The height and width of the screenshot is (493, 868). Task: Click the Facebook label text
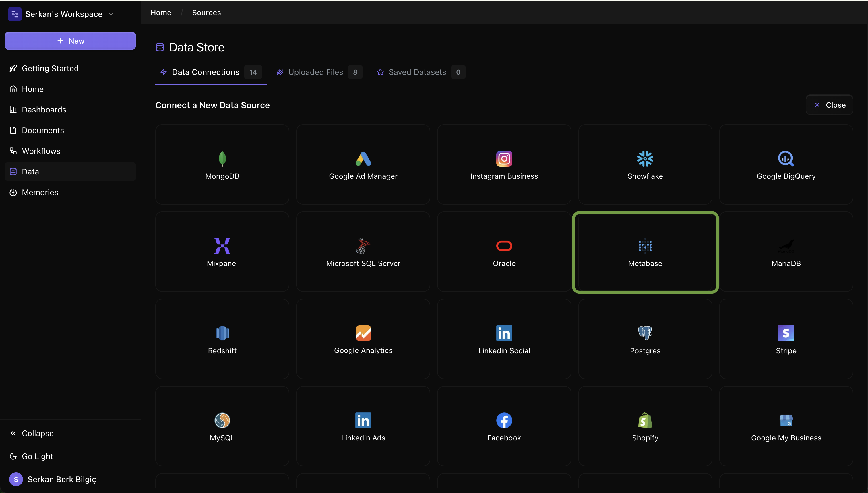pos(504,438)
